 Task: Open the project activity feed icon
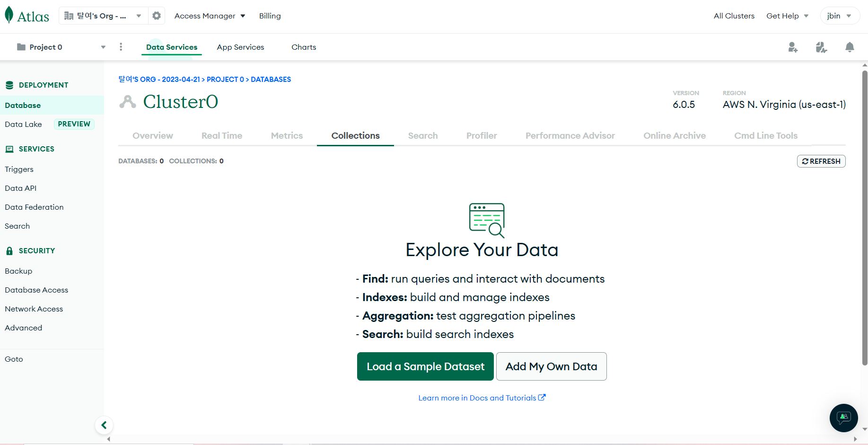click(821, 47)
